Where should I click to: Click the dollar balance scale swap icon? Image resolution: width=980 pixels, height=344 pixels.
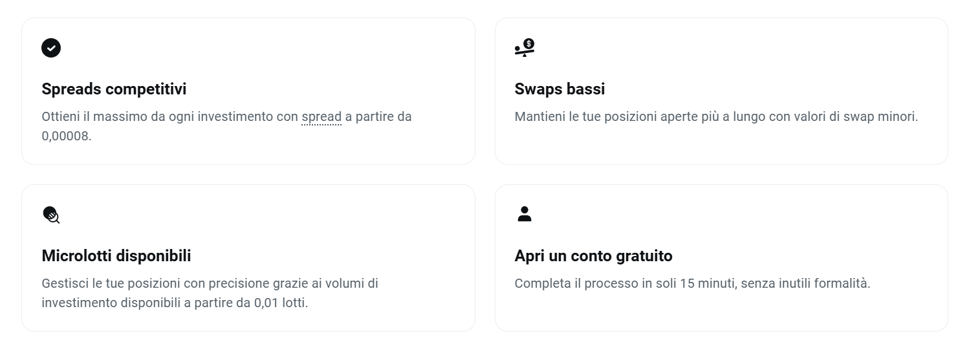point(525,48)
